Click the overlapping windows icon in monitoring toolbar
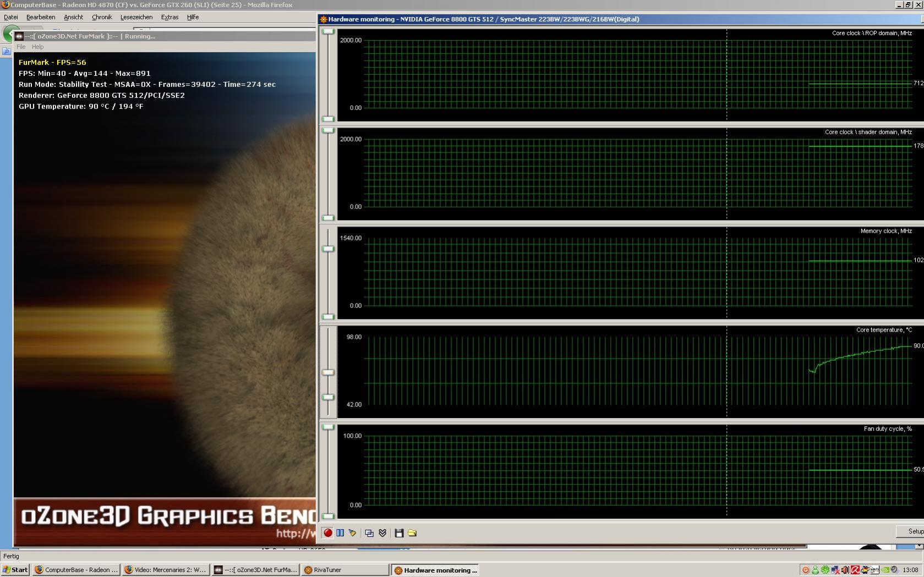This screenshot has width=924, height=577. point(369,532)
